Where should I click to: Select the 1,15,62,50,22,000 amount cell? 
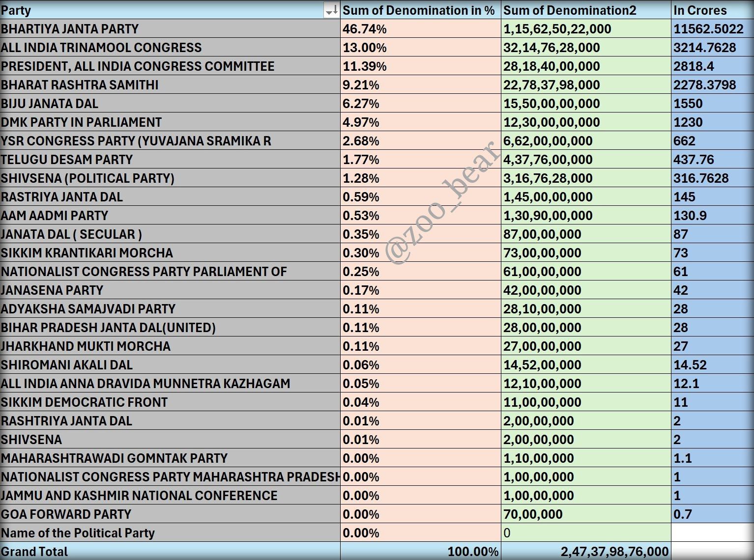click(586, 29)
